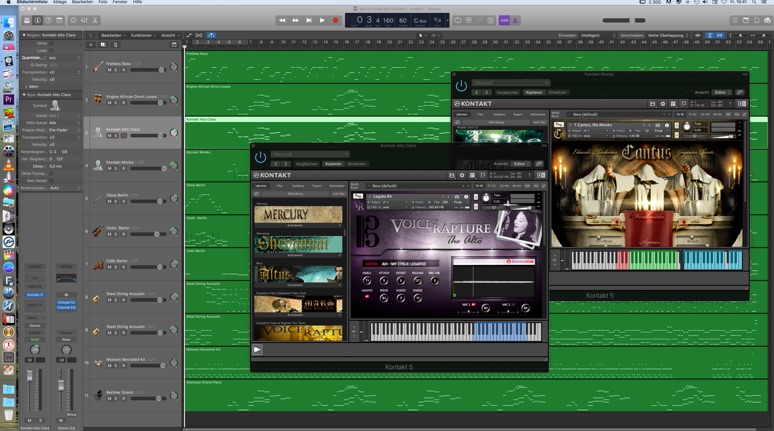This screenshot has width=774, height=431.
Task: Duplicate the track using the duplicate icon
Action: pyautogui.click(x=103, y=44)
